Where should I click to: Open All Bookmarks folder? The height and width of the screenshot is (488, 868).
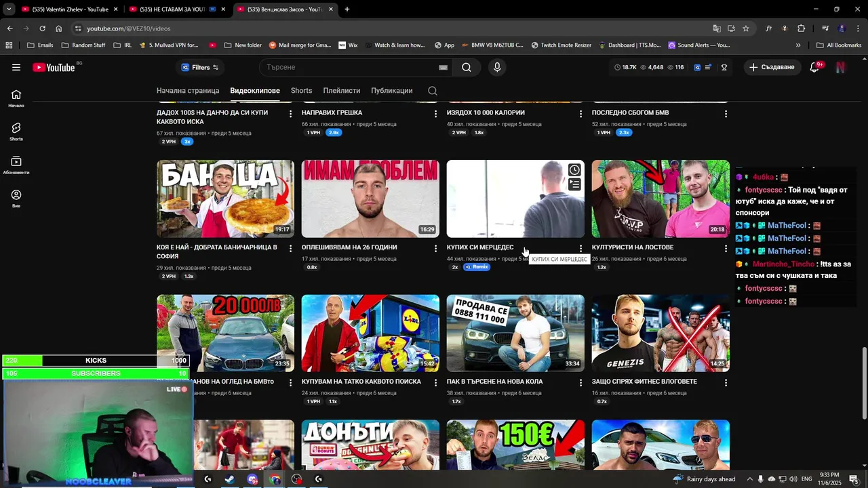pos(839,45)
